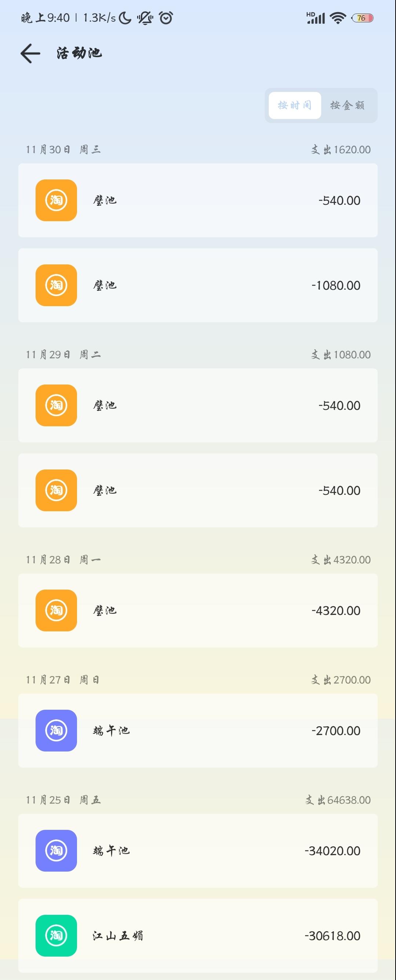Tap the Wi-Fi icon in status bar
This screenshot has width=396, height=980.
(x=337, y=18)
